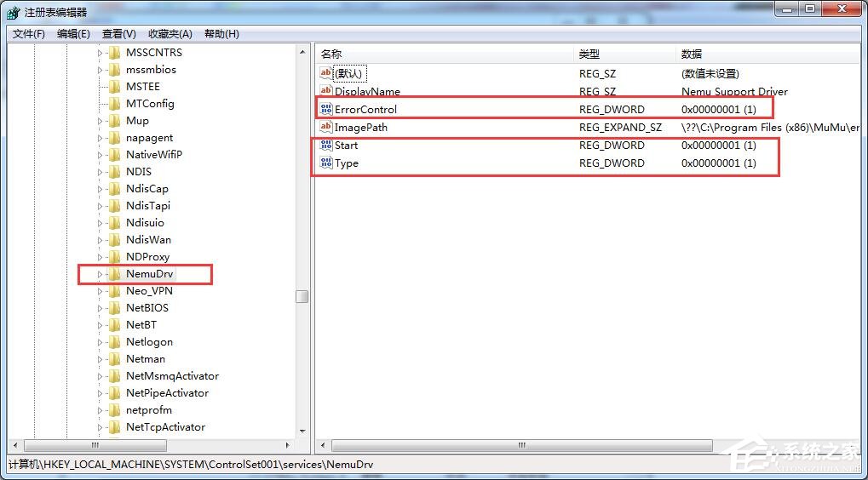Select the Netman key
The width and height of the screenshot is (868, 480).
146,359
